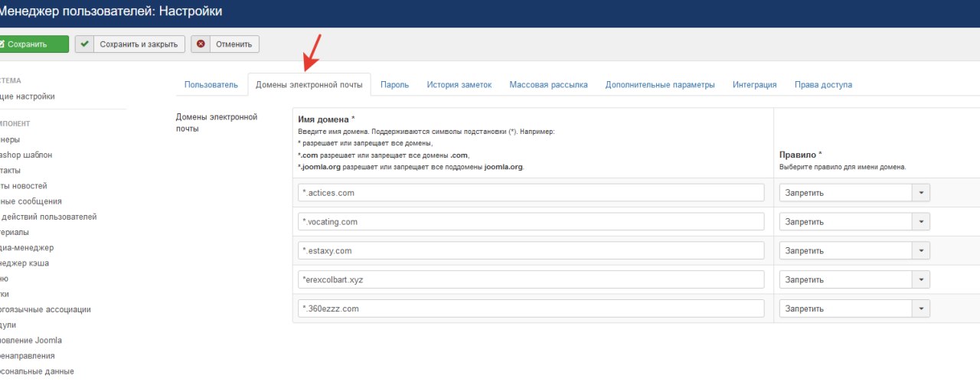Click the green Сохранить save button
The width and height of the screenshot is (980, 385).
(x=34, y=44)
